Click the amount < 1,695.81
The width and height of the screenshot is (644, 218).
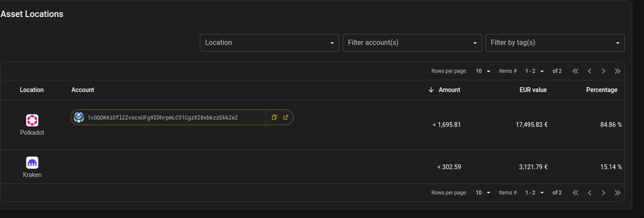[x=447, y=125]
